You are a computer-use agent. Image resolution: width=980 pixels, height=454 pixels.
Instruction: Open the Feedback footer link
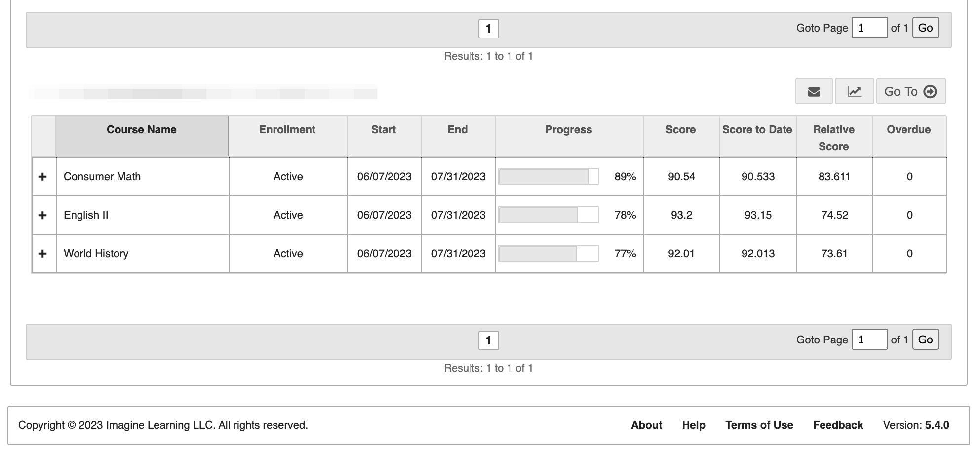point(838,425)
